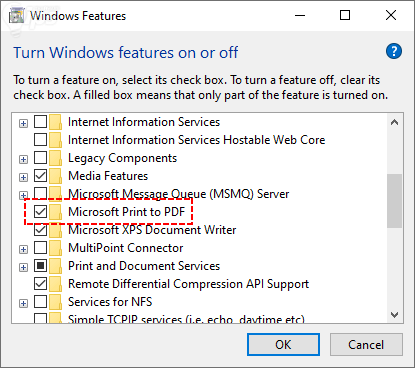415x368 pixels.
Task: Click folder icon beside Services for NFS
Action: click(x=55, y=302)
